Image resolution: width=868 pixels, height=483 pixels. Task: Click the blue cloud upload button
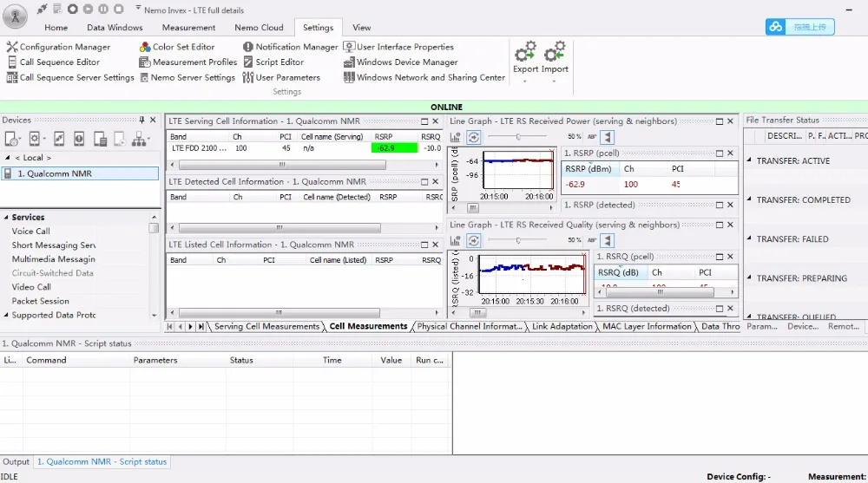pyautogui.click(x=800, y=27)
